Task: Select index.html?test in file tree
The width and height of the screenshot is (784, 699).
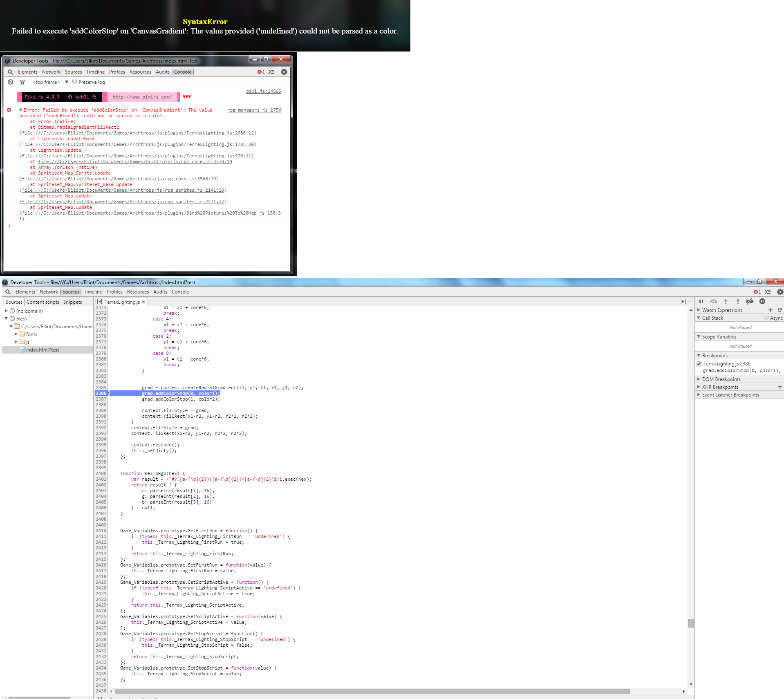Action: pos(43,350)
